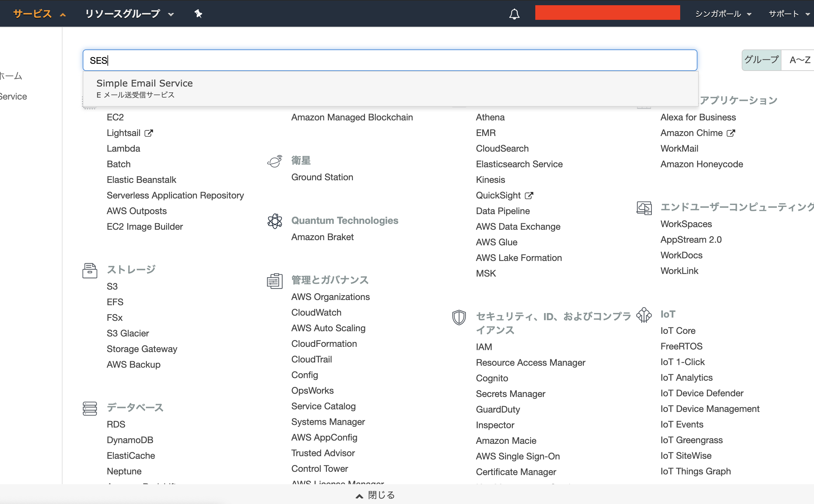Click the Management and Governance icon

[275, 281]
